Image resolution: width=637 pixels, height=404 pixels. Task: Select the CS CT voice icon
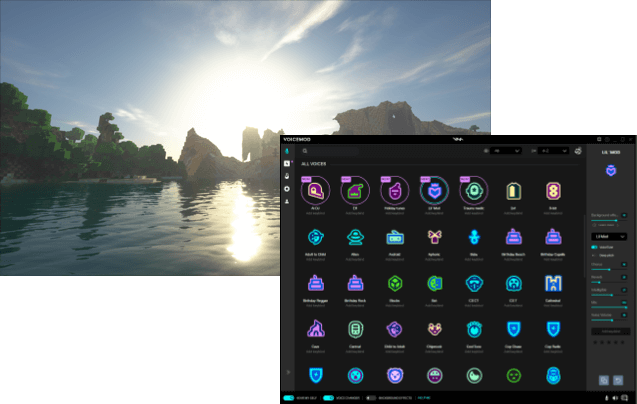pyautogui.click(x=474, y=283)
